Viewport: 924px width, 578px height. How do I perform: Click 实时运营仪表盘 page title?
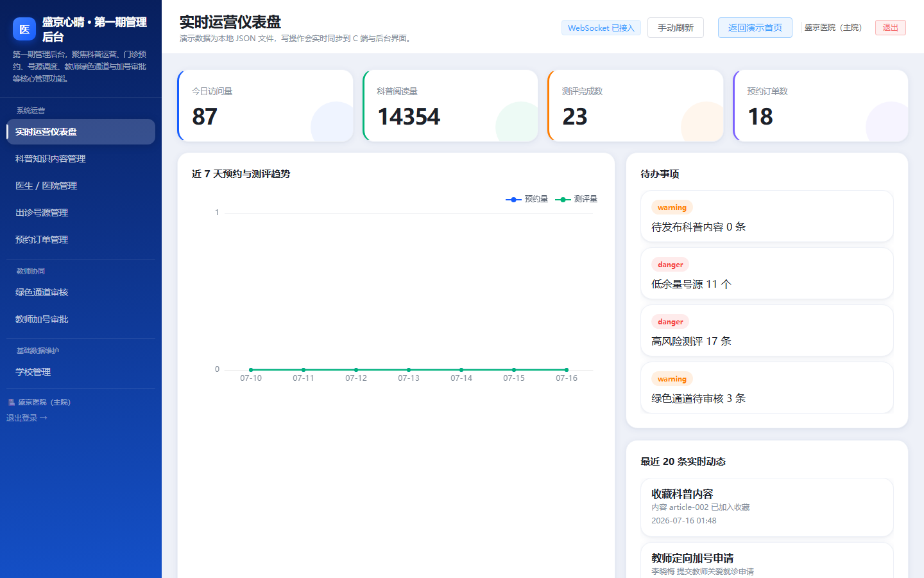point(230,22)
